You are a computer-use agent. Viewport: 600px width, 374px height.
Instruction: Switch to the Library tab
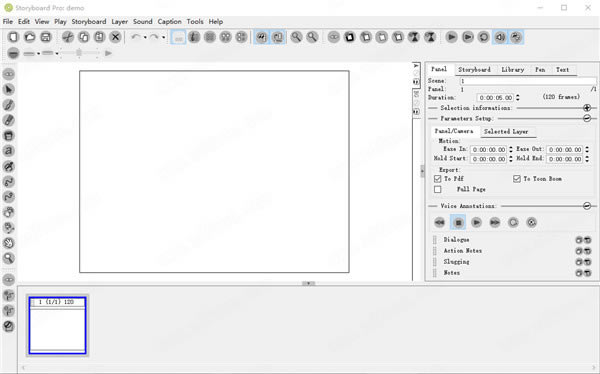[x=513, y=70]
